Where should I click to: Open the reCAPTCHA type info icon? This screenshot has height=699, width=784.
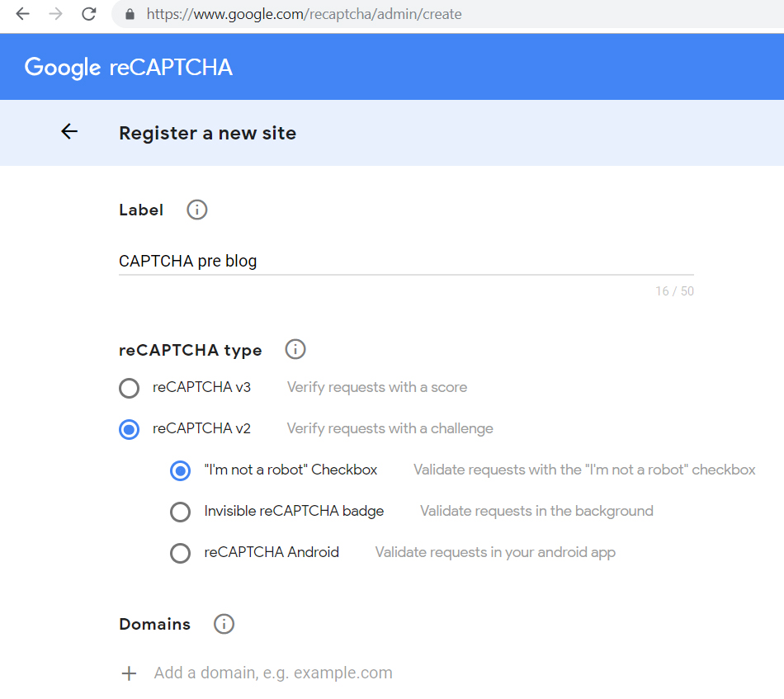tap(295, 349)
